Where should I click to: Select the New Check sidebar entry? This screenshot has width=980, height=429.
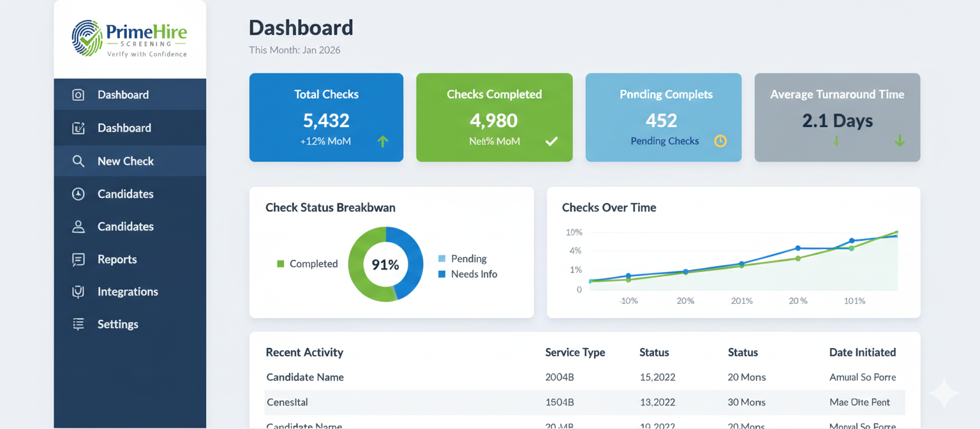point(125,161)
